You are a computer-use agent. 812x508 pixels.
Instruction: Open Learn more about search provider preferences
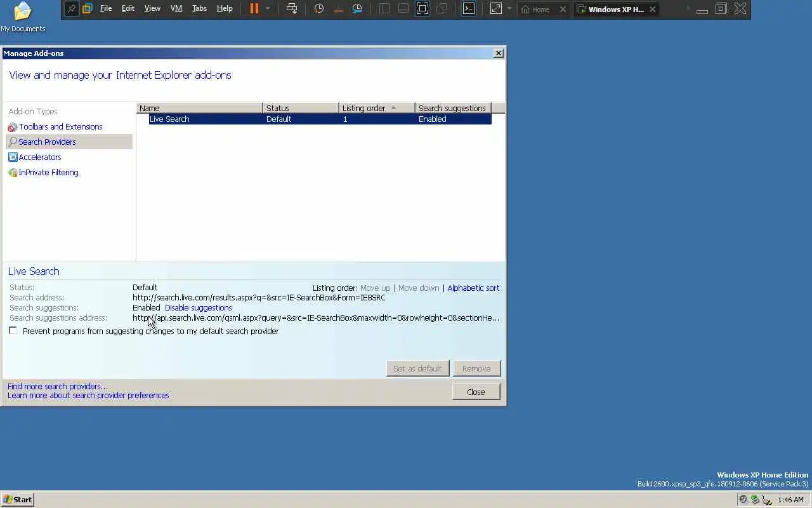88,396
